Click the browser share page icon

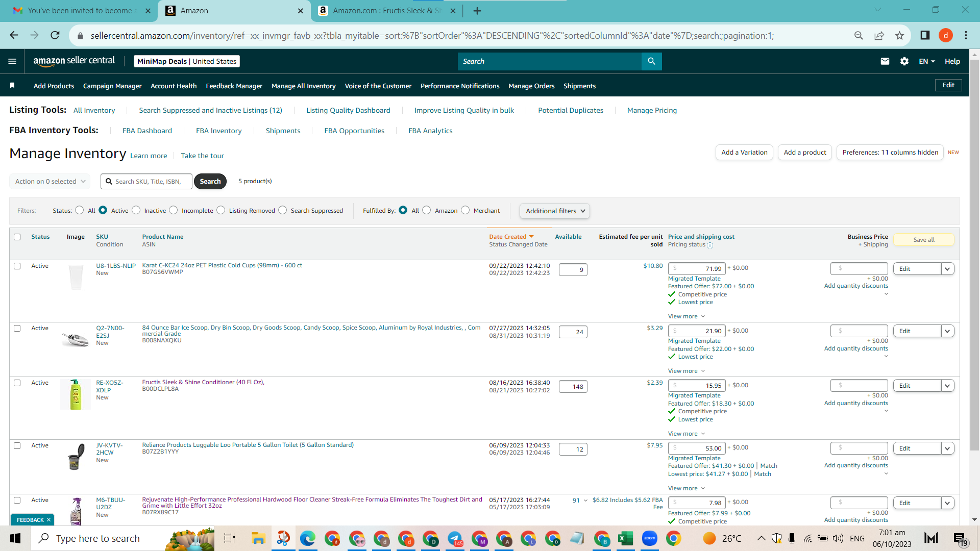coord(879,35)
